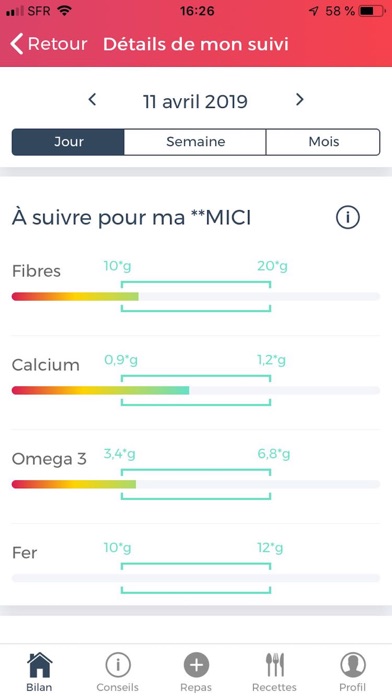Open the Conseils info icon

click(x=118, y=665)
